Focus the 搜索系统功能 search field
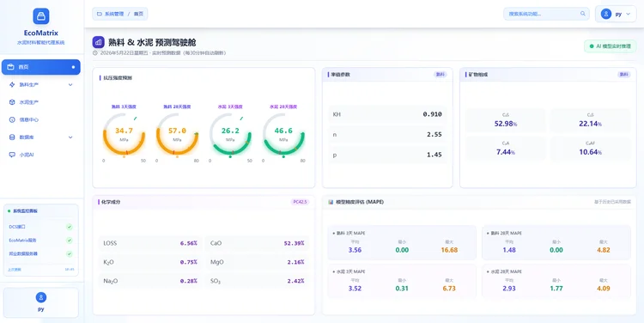This screenshot has width=644, height=323. coord(547,14)
